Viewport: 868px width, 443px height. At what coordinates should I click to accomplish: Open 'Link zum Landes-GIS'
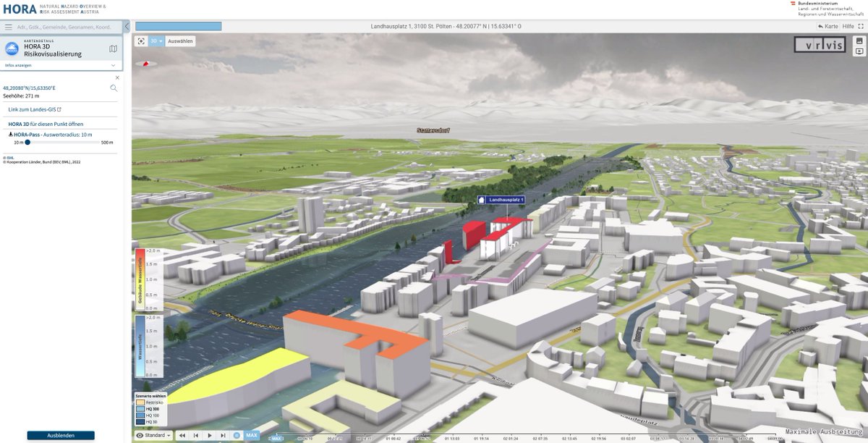click(x=35, y=109)
